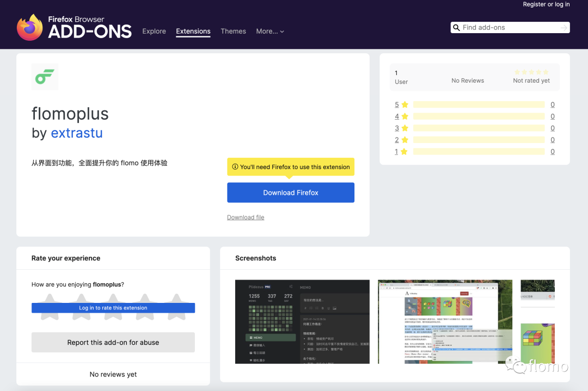Viewport: 588px width, 391px height.
Task: Click the flomoplus extension icon
Action: 45,77
